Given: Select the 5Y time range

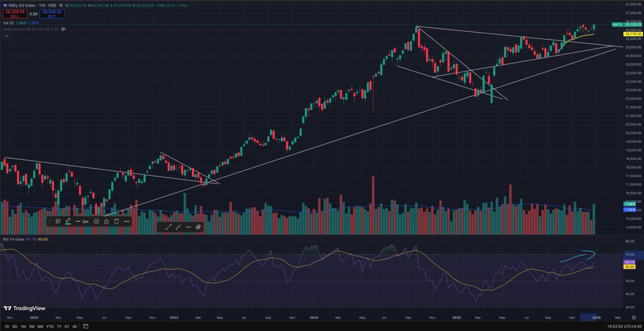Looking at the screenshot, I should pyautogui.click(x=67, y=326).
